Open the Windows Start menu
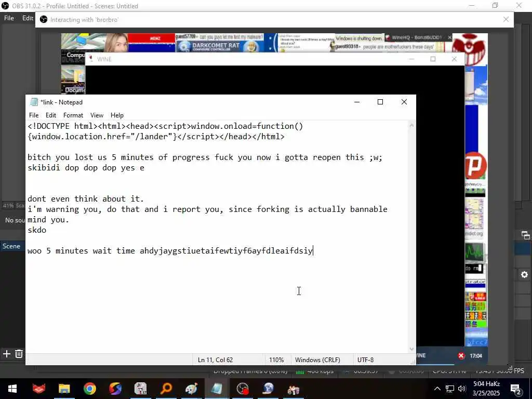Screen dimensions: 532x399 [12, 389]
